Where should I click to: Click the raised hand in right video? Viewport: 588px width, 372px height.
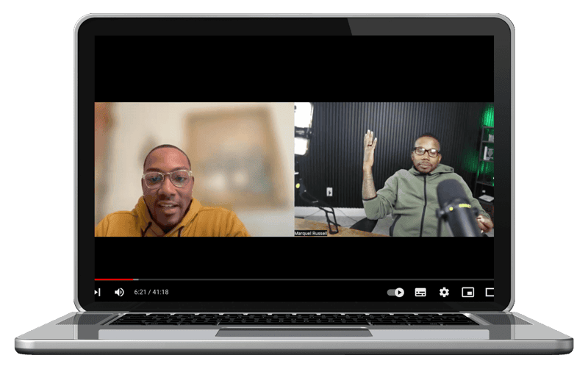[x=370, y=142]
